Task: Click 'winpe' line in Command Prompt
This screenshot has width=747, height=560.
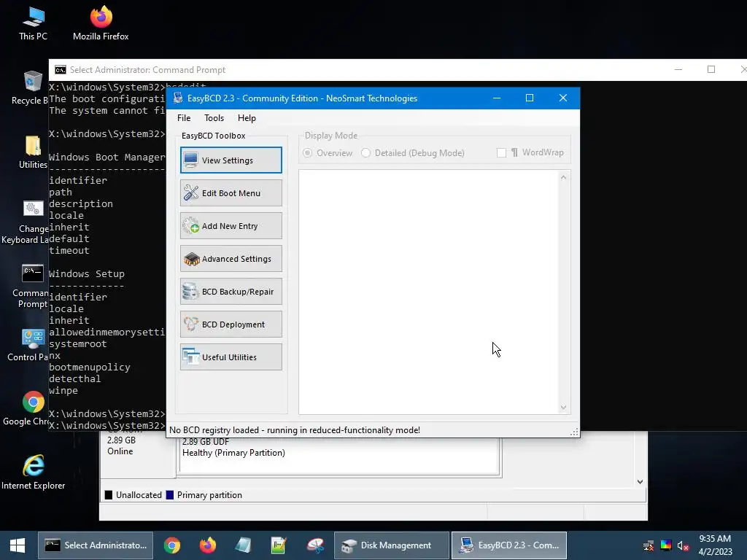Action: click(63, 391)
